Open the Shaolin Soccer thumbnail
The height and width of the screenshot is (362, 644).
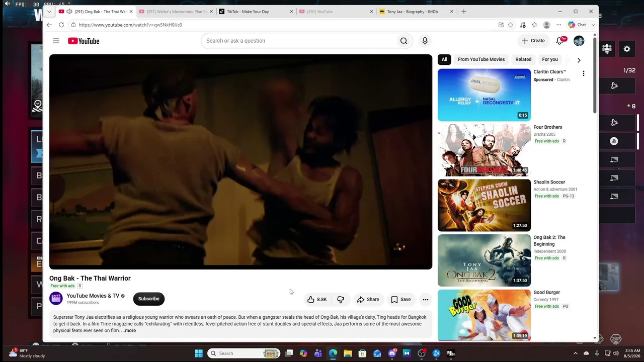point(484,205)
